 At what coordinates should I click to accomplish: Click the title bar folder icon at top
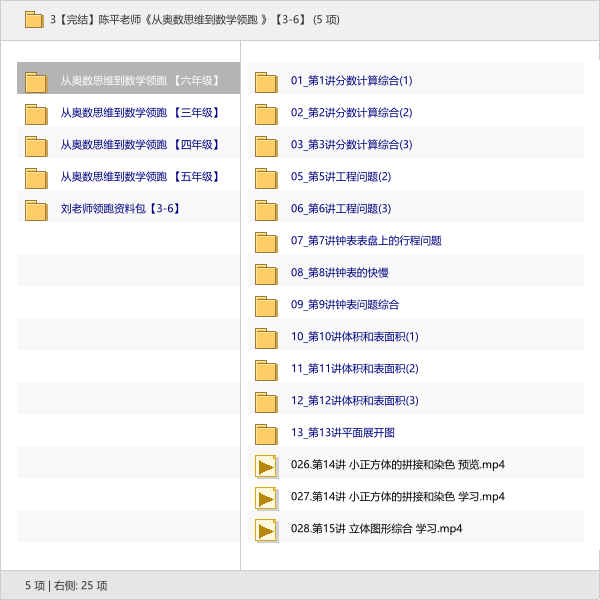(33, 19)
